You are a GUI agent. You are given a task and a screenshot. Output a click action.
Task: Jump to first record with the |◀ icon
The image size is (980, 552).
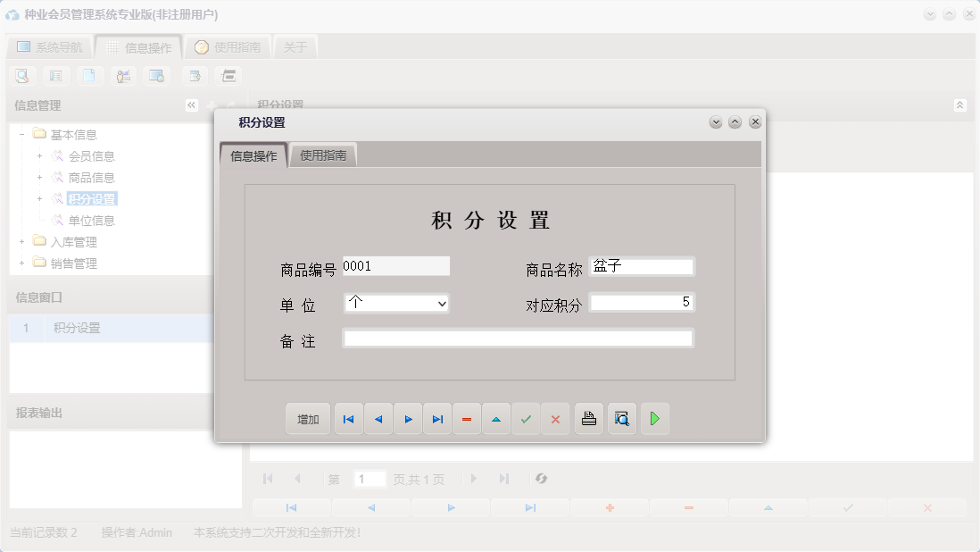[348, 418]
